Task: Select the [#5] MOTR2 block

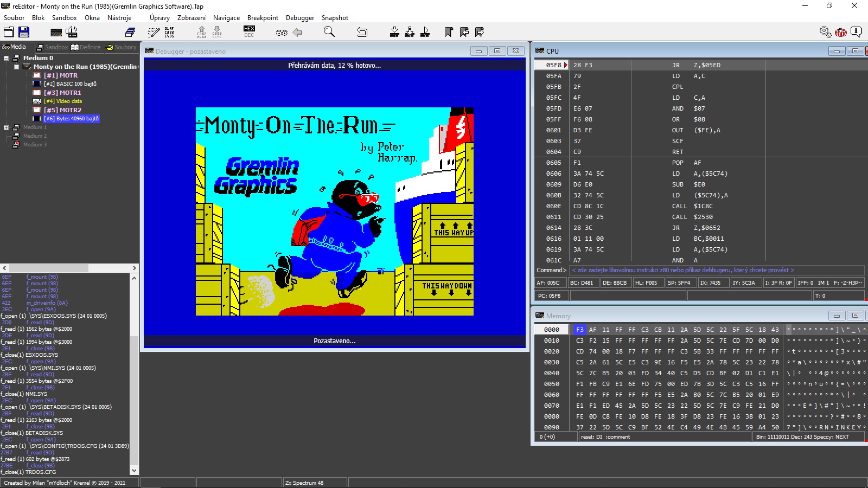Action: click(62, 110)
